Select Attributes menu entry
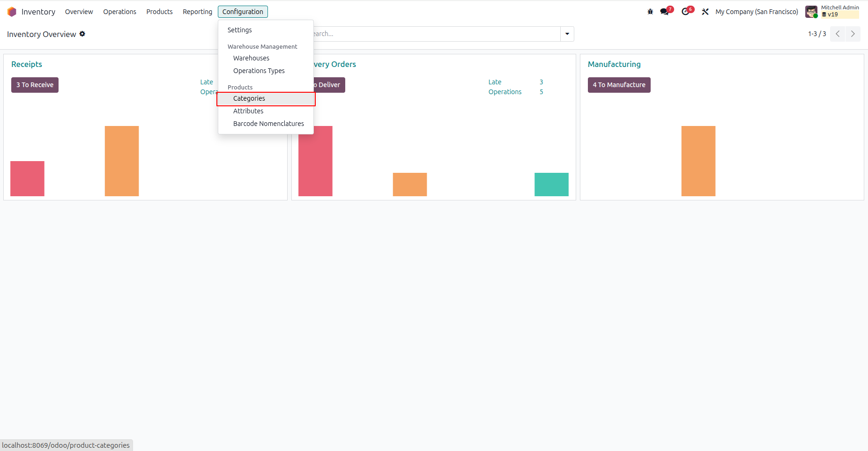Image resolution: width=868 pixels, height=451 pixels. click(x=266, y=111)
